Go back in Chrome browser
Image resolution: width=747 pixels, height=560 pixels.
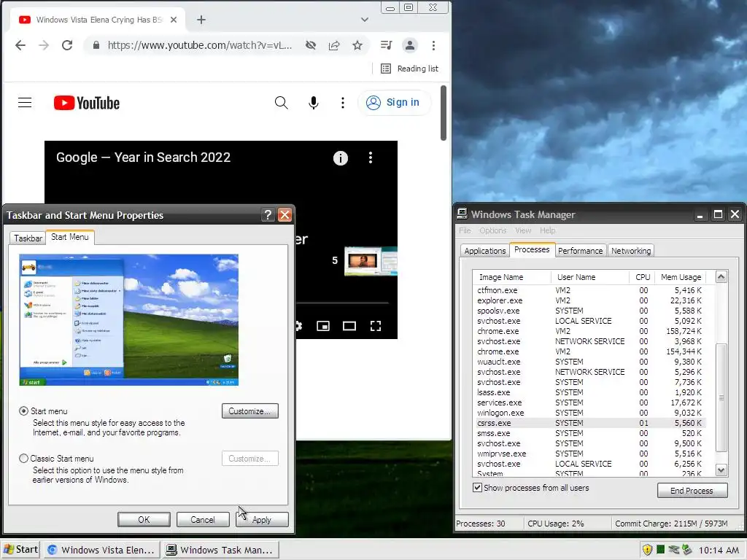tap(20, 45)
